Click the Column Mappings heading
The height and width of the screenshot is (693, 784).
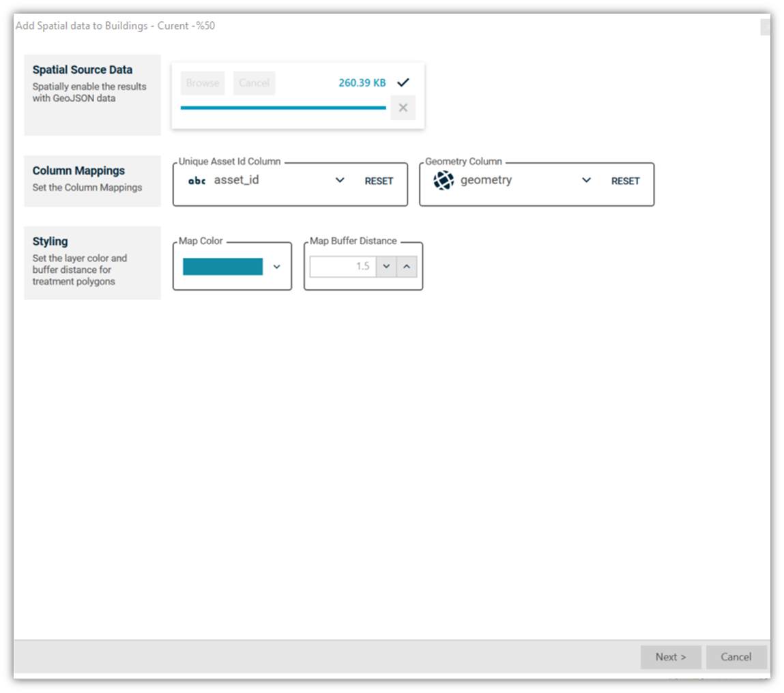pyautogui.click(x=78, y=171)
